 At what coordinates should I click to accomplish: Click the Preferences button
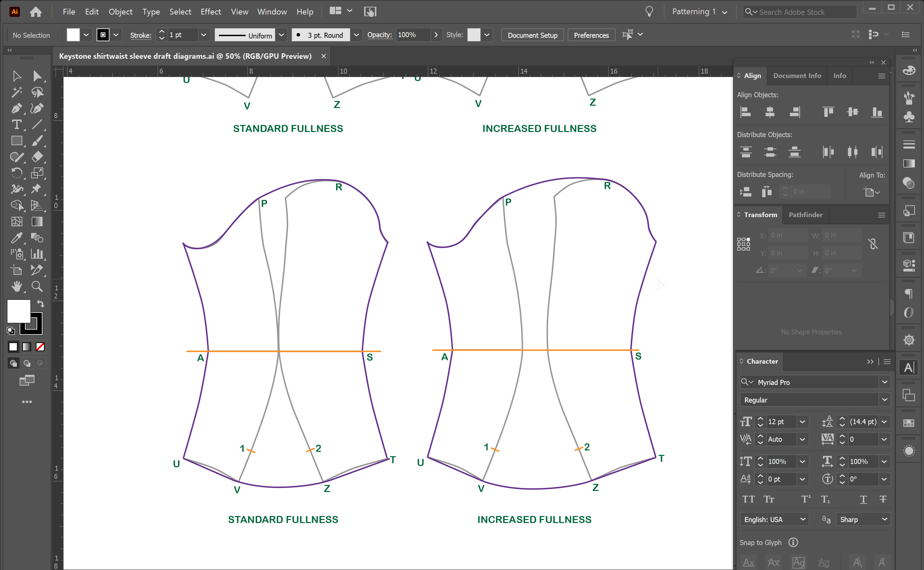click(591, 35)
